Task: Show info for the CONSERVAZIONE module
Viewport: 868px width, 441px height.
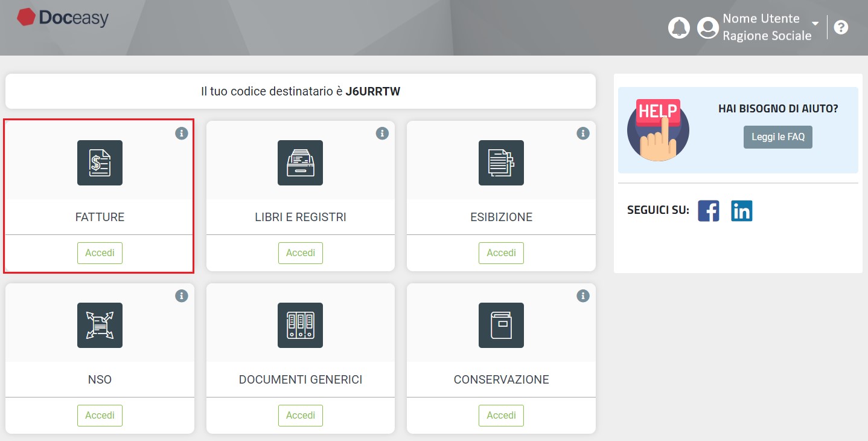Action: (x=582, y=296)
